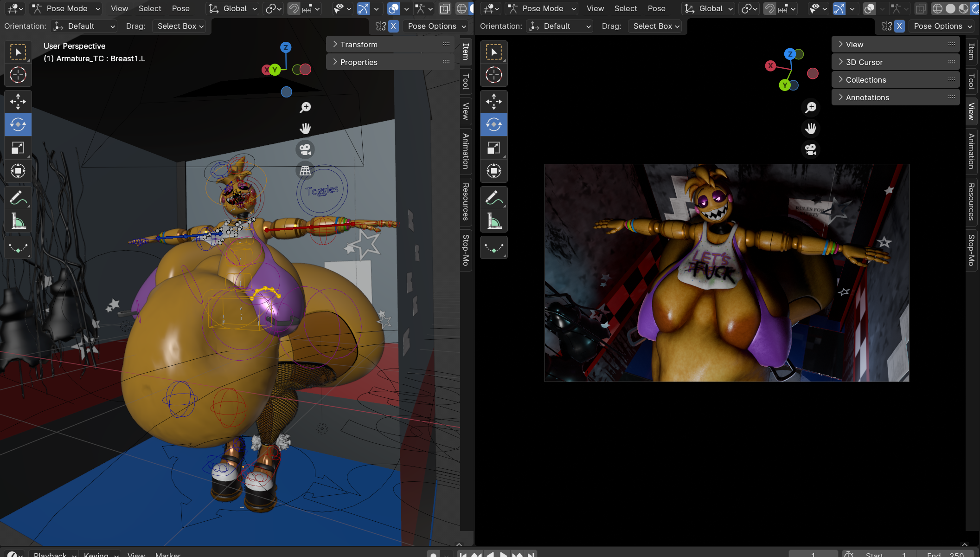Click the Z axis on left viewport gizmo
The height and width of the screenshot is (557, 980).
coord(286,47)
